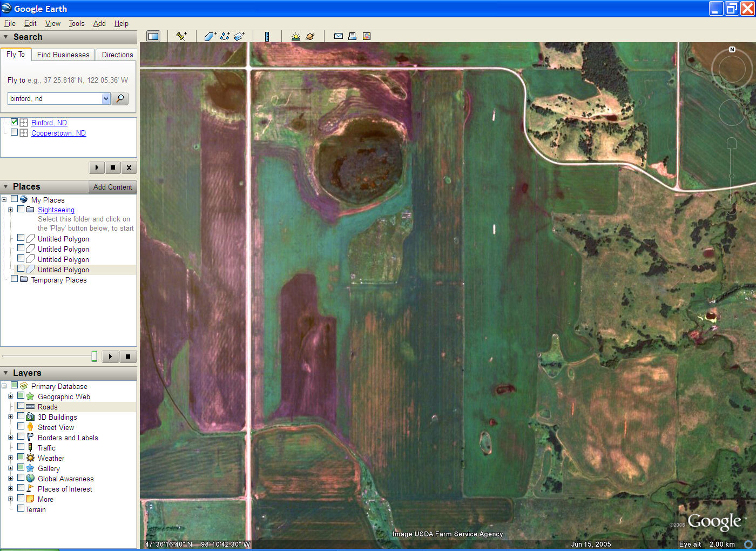Switch between Sky and Earth view

click(x=310, y=36)
